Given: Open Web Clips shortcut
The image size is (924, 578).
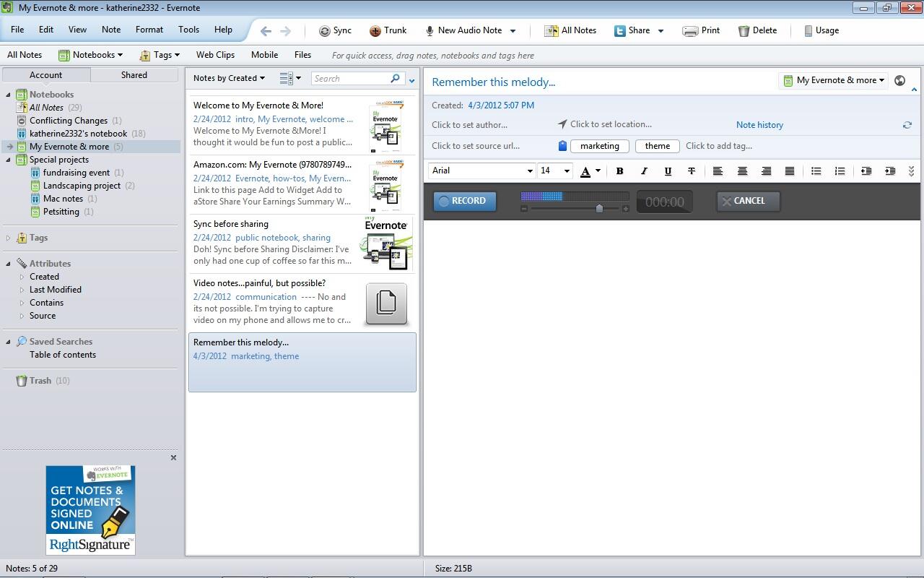Looking at the screenshot, I should [x=215, y=55].
